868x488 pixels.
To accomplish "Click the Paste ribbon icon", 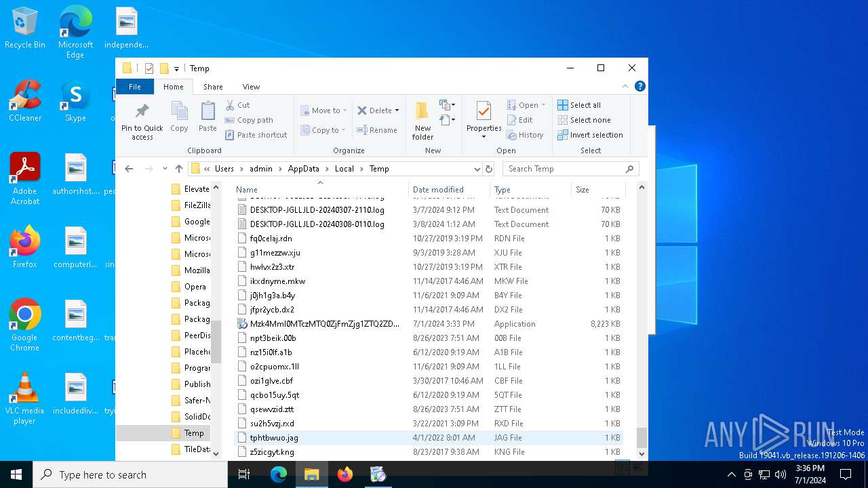I will 208,117.
